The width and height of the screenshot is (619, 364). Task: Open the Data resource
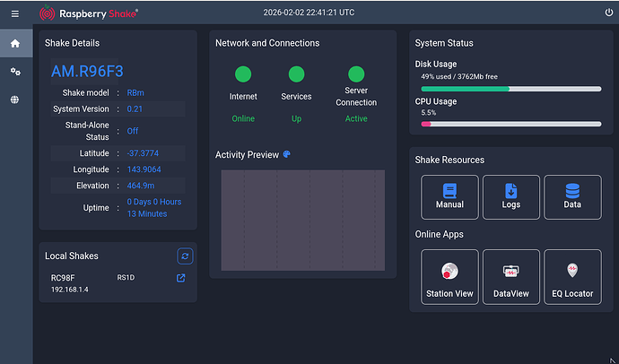point(572,196)
